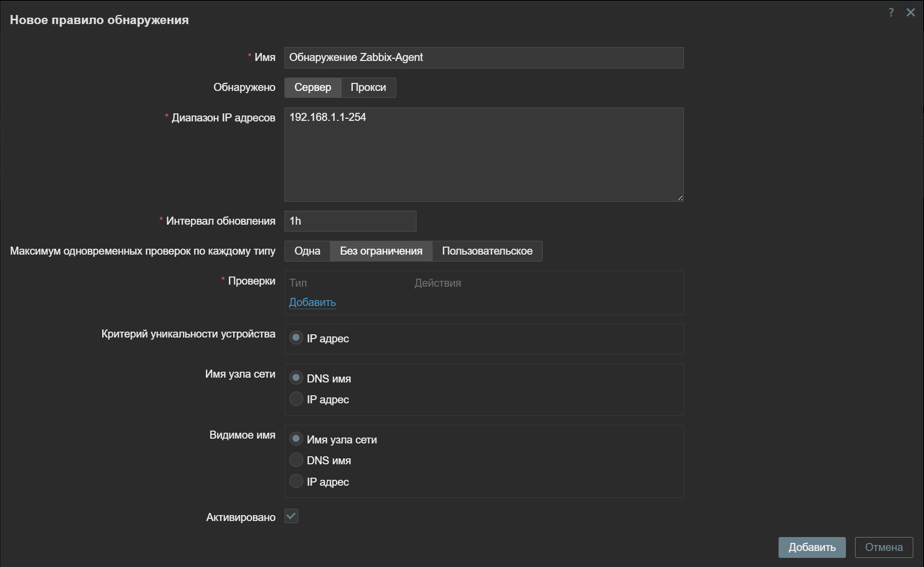The width and height of the screenshot is (924, 567).
Task: Click the IP range text area
Action: click(x=483, y=155)
